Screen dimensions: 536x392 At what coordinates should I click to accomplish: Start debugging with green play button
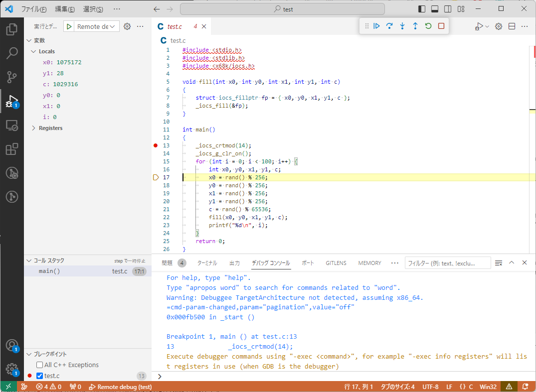pyautogui.click(x=69, y=26)
